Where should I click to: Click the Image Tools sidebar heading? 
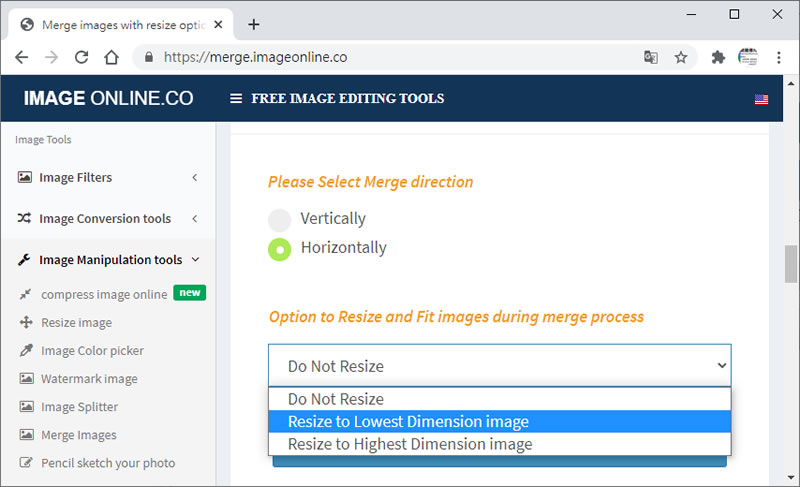click(43, 139)
